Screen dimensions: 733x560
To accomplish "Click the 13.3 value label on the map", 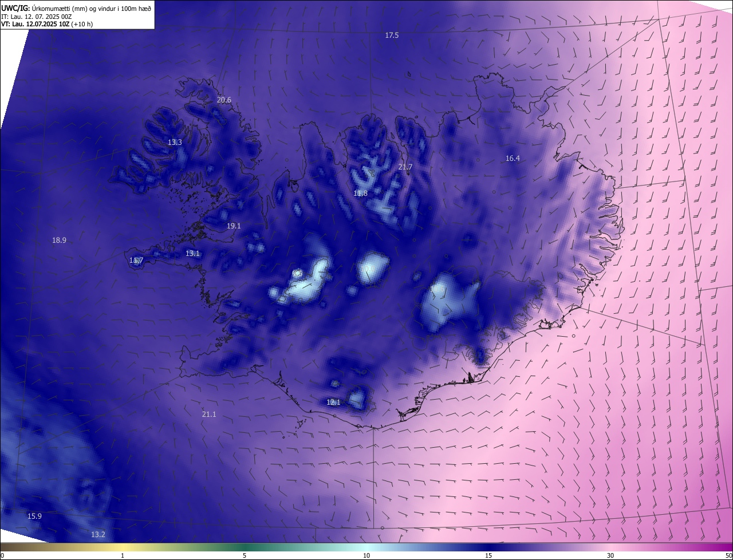I will point(175,143).
